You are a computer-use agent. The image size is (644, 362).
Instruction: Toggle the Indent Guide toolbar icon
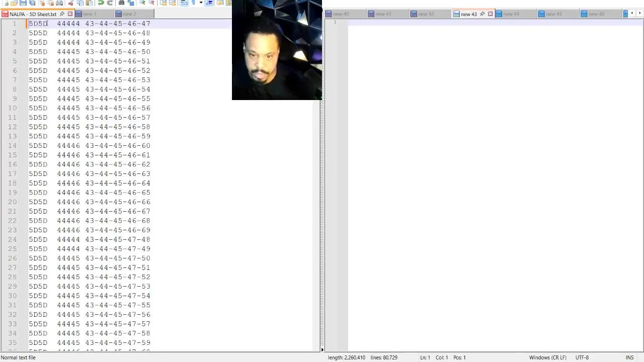[209, 3]
